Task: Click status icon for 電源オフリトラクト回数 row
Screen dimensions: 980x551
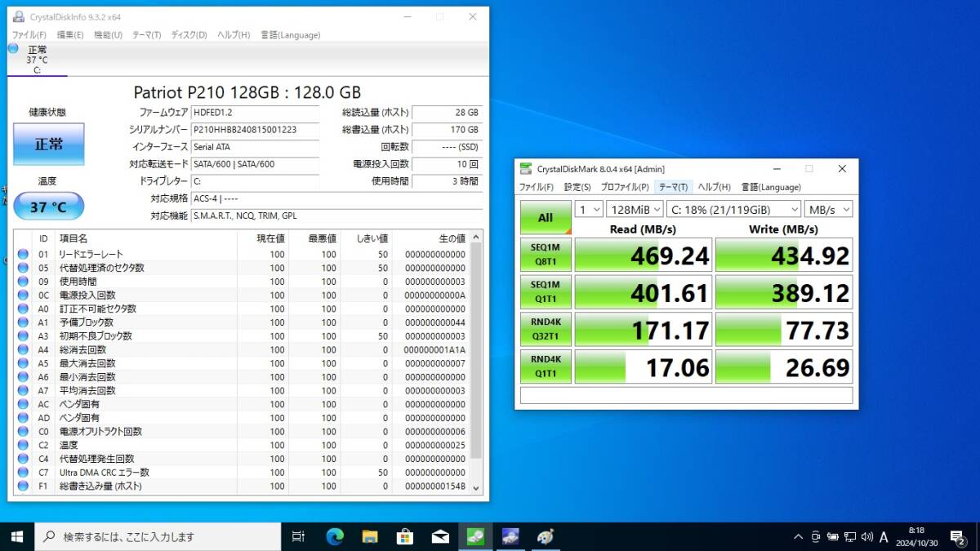Action: click(x=23, y=431)
